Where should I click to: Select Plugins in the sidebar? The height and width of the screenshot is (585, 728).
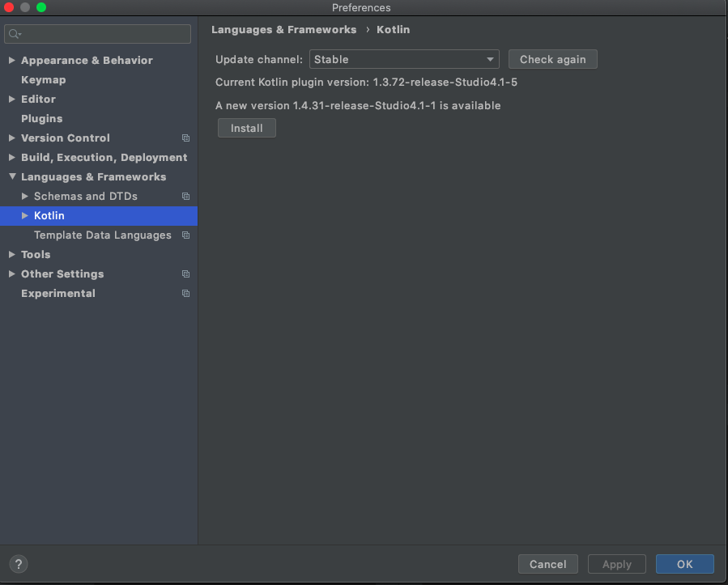(x=41, y=118)
